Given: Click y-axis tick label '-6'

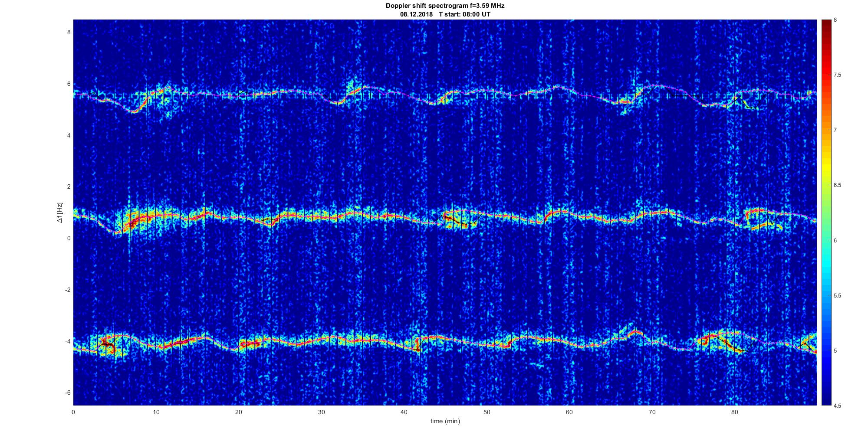Looking at the screenshot, I should click(x=67, y=392).
